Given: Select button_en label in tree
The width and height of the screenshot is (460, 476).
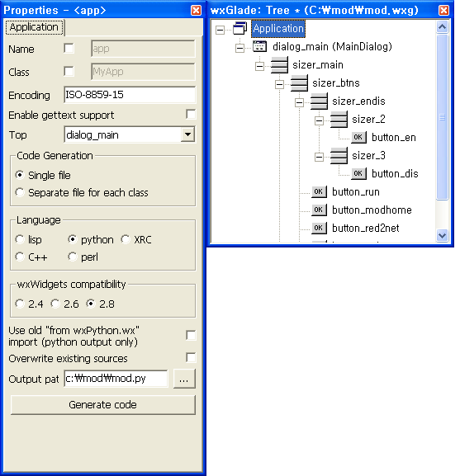Looking at the screenshot, I should [x=394, y=138].
